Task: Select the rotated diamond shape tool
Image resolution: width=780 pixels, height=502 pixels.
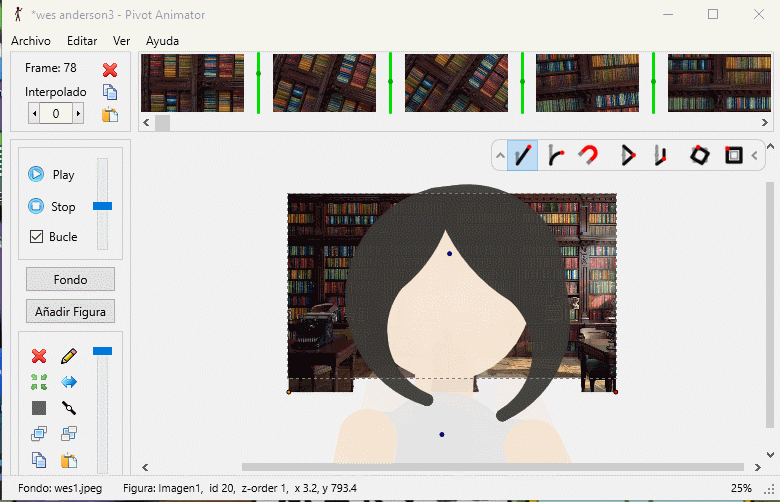Action: [x=699, y=155]
